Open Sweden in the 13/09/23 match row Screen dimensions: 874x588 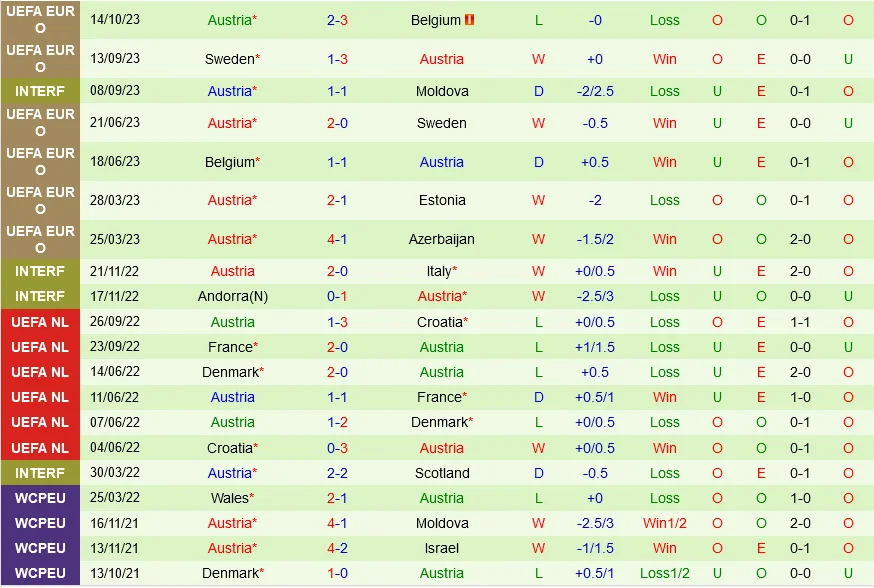tap(229, 59)
